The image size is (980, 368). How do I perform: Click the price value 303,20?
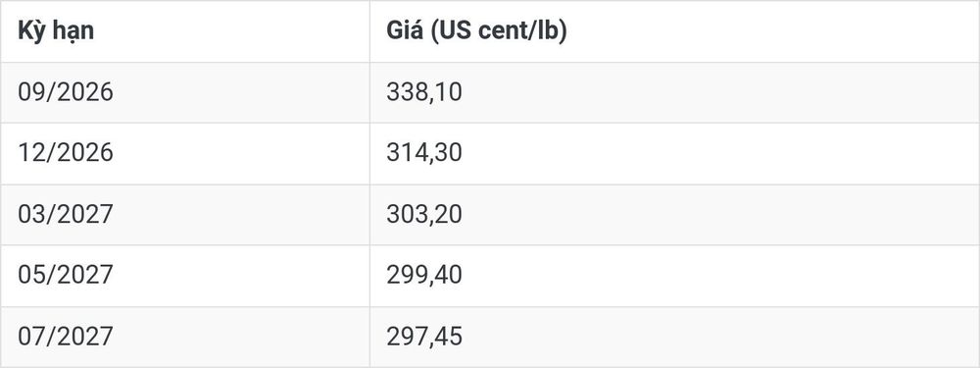(x=423, y=215)
